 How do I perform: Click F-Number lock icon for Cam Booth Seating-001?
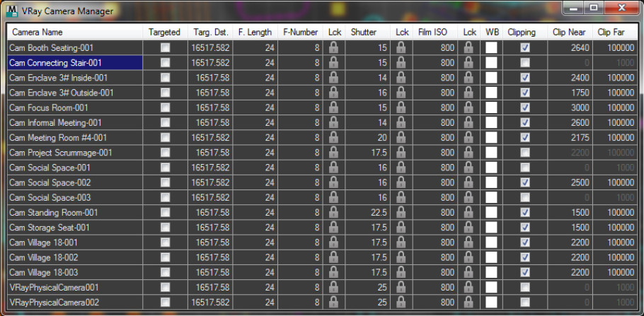click(333, 48)
